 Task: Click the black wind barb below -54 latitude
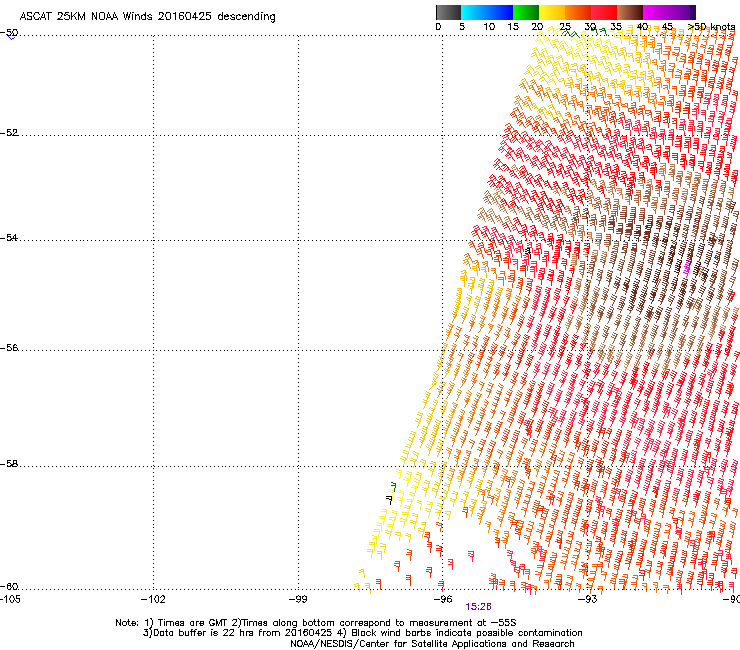point(529,253)
